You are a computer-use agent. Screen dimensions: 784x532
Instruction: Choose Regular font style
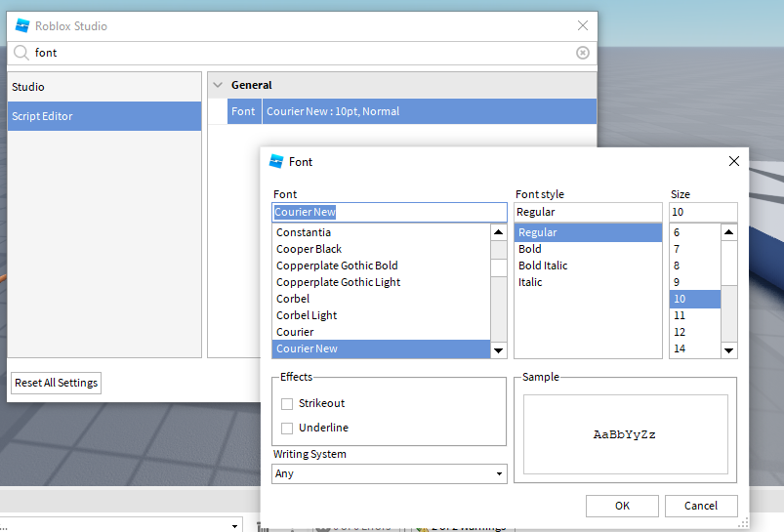point(588,232)
